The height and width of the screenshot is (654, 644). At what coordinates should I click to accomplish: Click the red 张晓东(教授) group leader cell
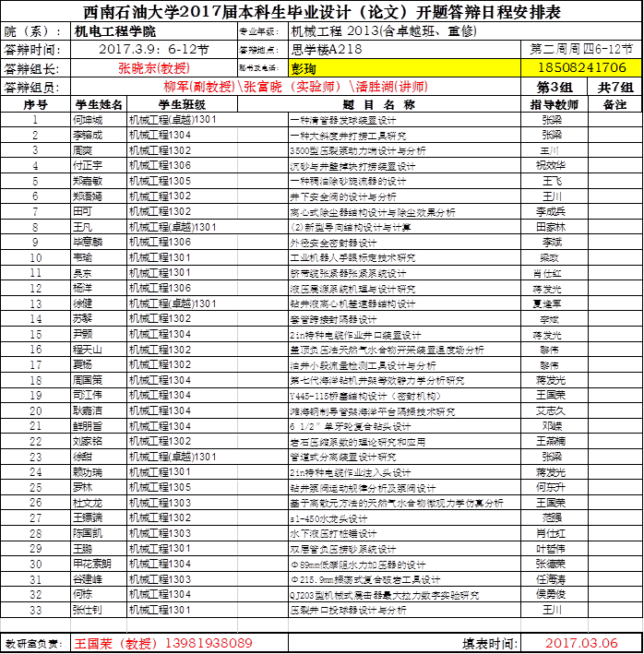pyautogui.click(x=153, y=68)
